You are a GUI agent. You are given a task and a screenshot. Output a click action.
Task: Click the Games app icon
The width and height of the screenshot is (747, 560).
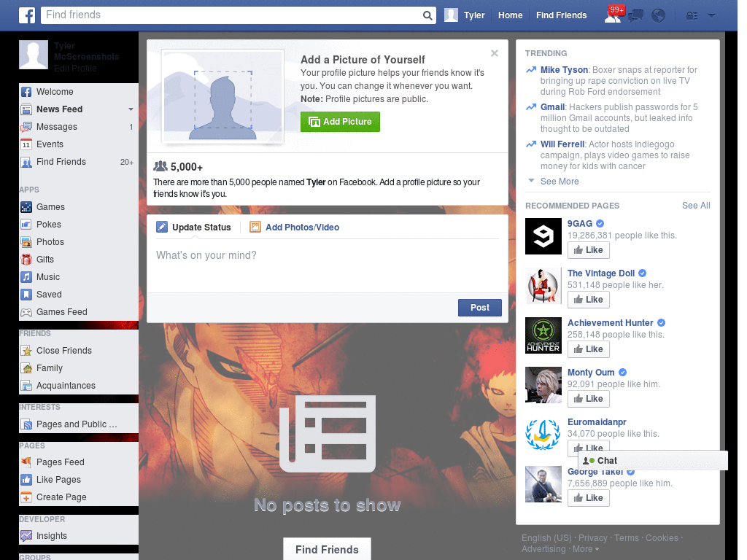tap(26, 207)
